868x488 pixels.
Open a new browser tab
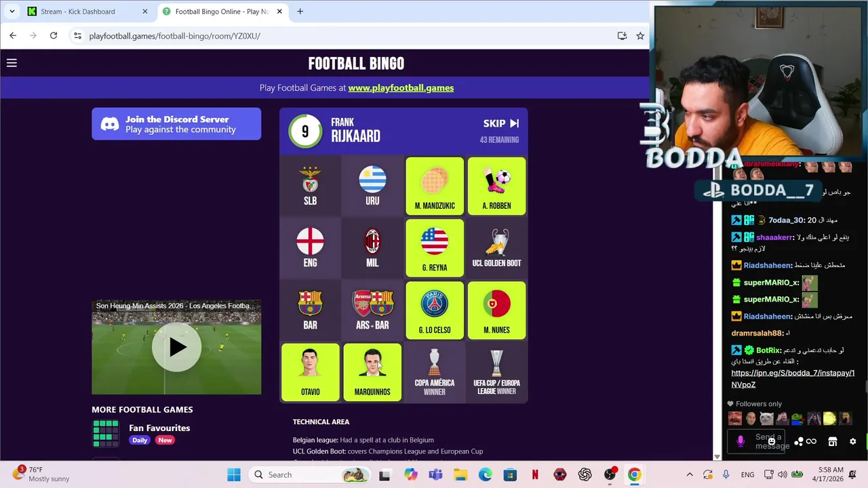point(300,12)
